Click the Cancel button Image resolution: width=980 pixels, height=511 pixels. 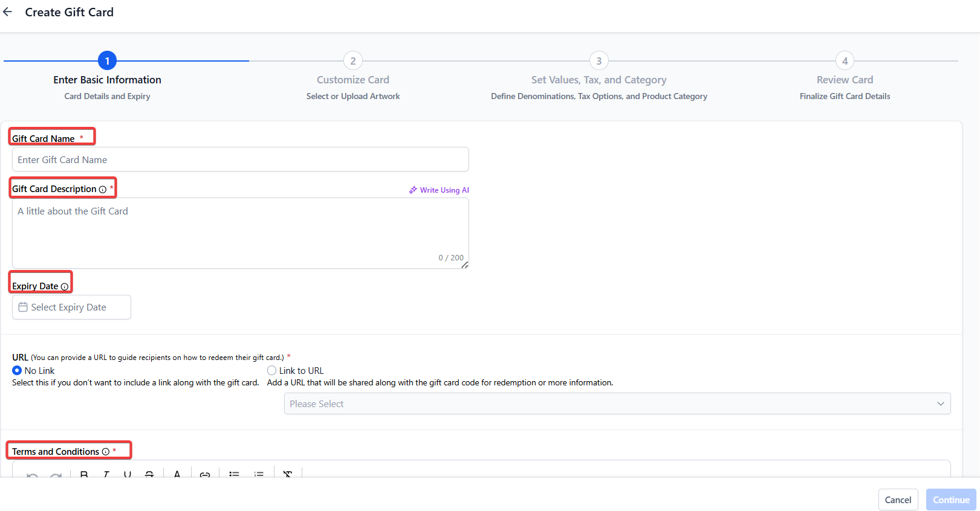pyautogui.click(x=898, y=500)
